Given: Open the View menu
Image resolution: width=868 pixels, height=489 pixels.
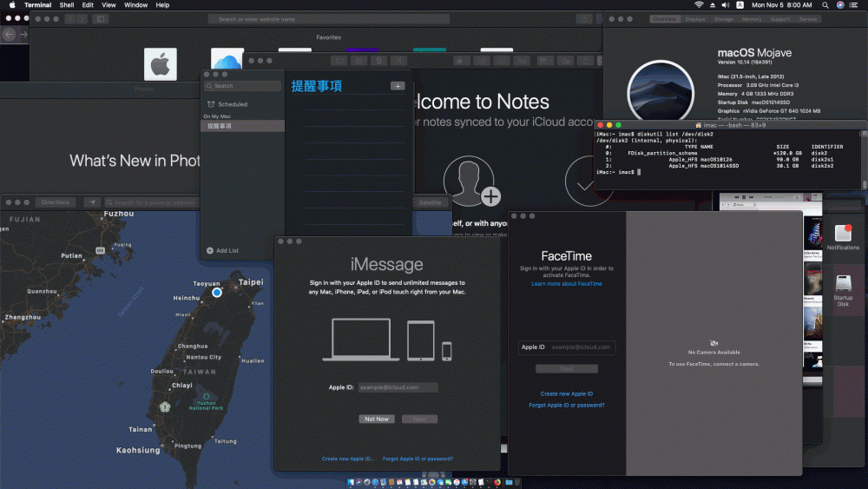Looking at the screenshot, I should [108, 5].
